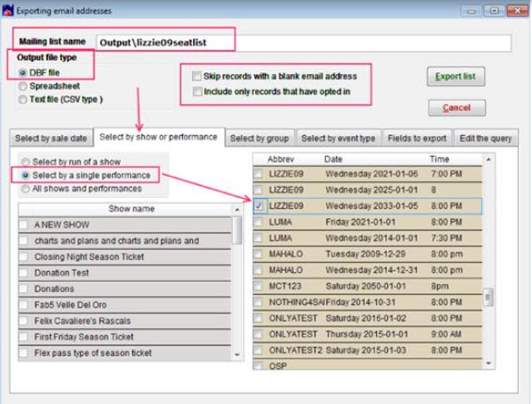Check LIZZIE09 Wednesday 2025-01-01 performance checkbox
532x404 pixels.
[x=259, y=190]
